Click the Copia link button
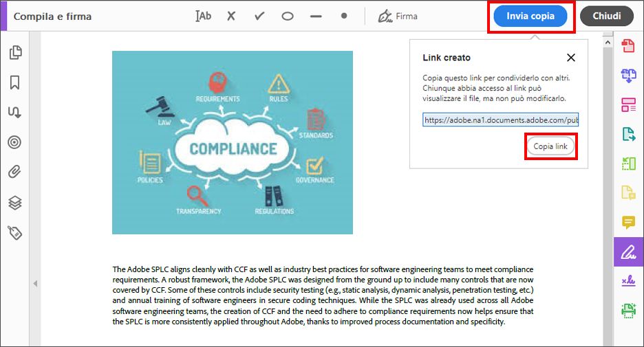644x347 pixels. click(x=550, y=146)
